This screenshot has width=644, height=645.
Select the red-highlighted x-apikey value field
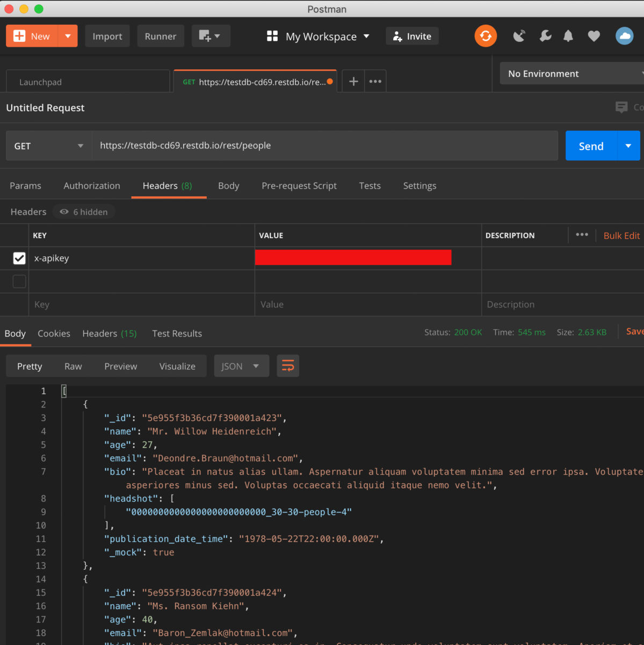(x=353, y=257)
